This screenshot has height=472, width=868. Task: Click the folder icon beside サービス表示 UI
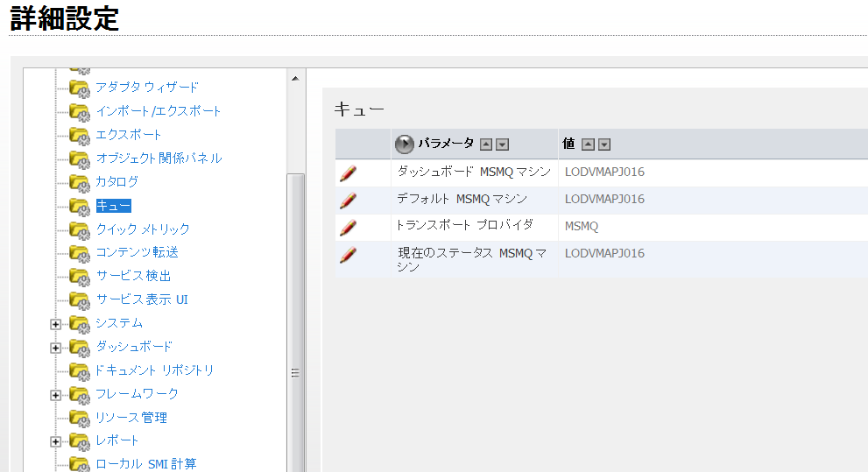80,300
